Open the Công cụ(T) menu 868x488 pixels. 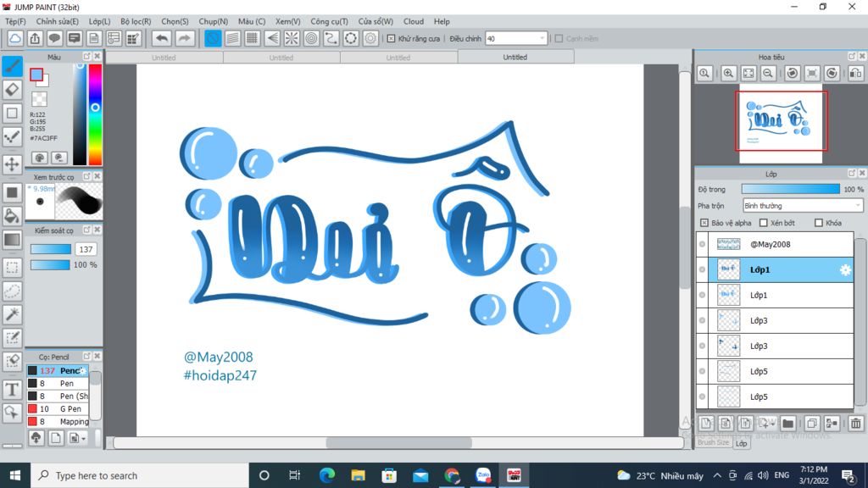click(x=330, y=21)
